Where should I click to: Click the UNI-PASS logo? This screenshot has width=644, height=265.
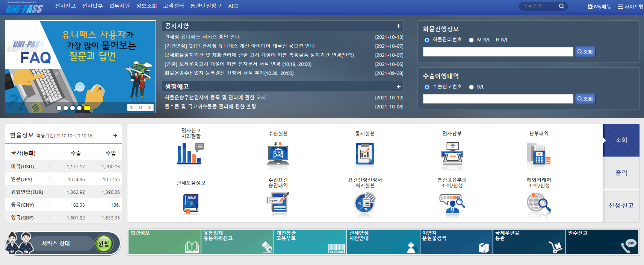click(24, 7)
